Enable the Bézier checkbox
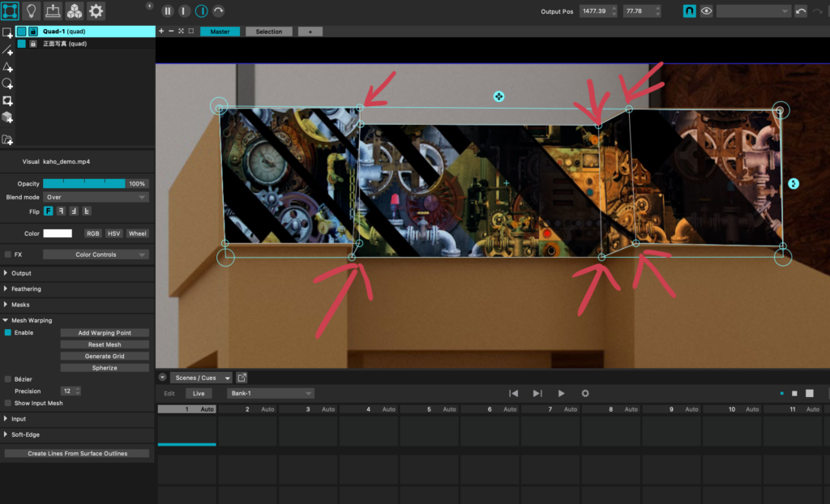 point(8,379)
